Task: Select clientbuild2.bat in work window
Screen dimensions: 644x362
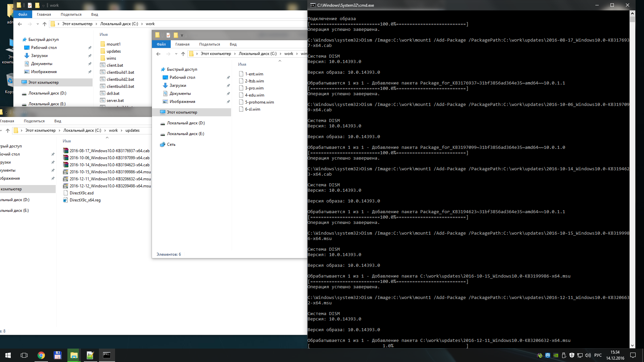Action: tap(117, 79)
